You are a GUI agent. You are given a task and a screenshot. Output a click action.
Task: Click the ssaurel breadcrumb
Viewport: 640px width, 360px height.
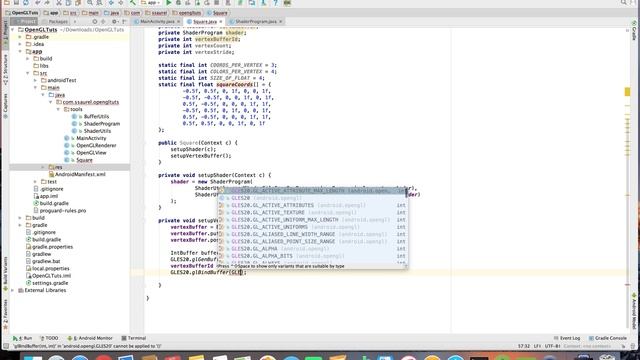[156, 13]
